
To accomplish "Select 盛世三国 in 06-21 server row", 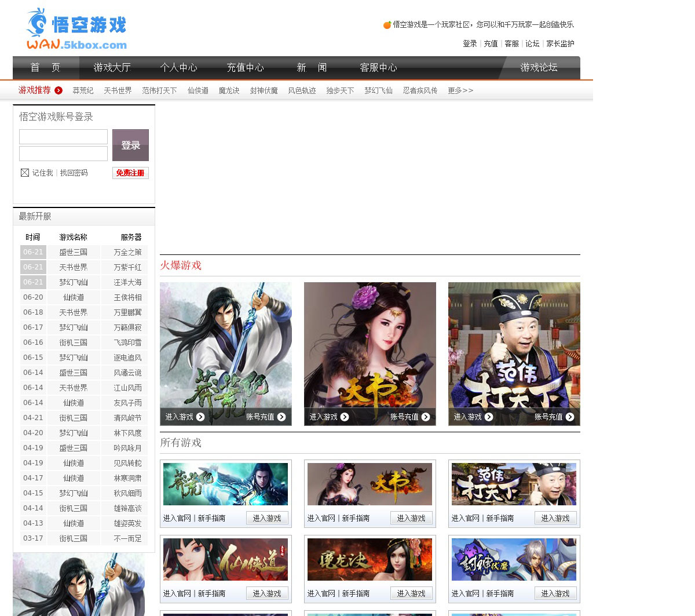I will (73, 252).
